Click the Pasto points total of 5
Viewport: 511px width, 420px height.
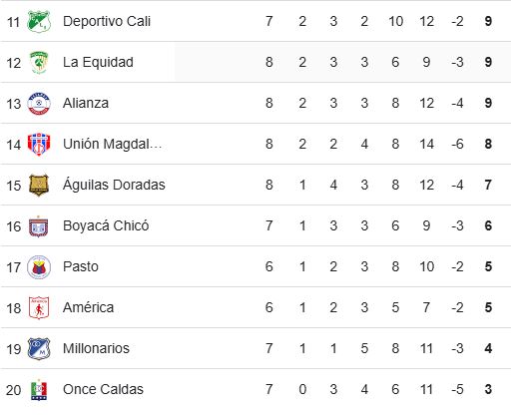488,266
